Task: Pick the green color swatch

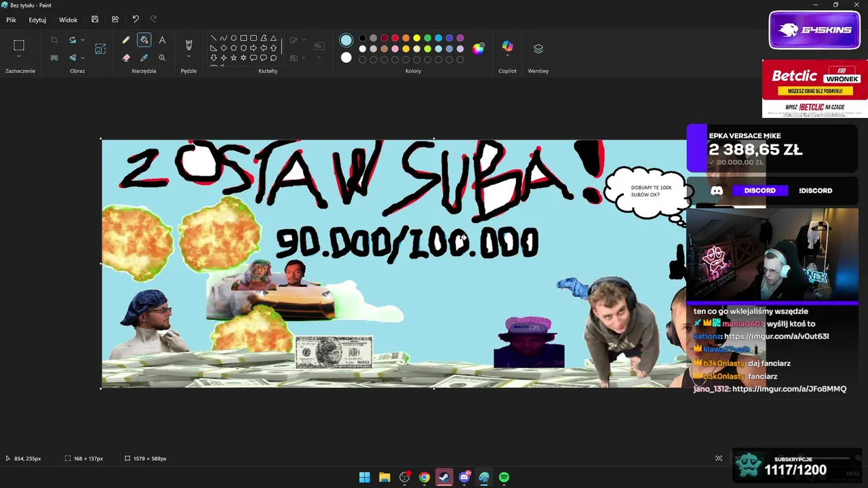Action: (427, 38)
